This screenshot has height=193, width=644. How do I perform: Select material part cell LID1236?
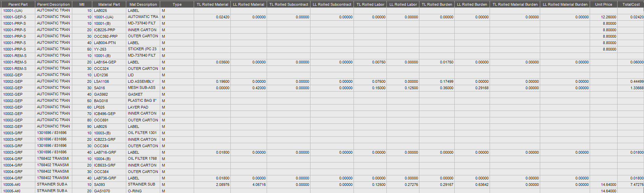109,75
